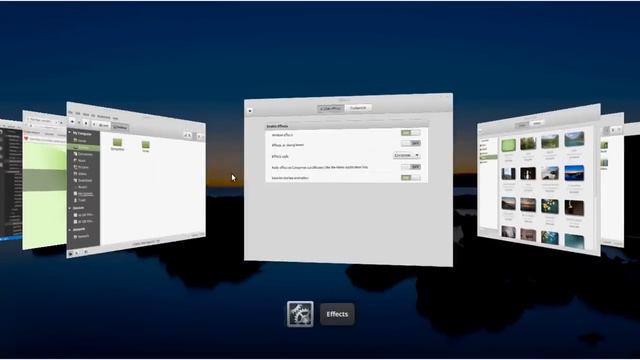The width and height of the screenshot is (640, 360).
Task: Open the Help menu in file manager
Action: click(116, 118)
